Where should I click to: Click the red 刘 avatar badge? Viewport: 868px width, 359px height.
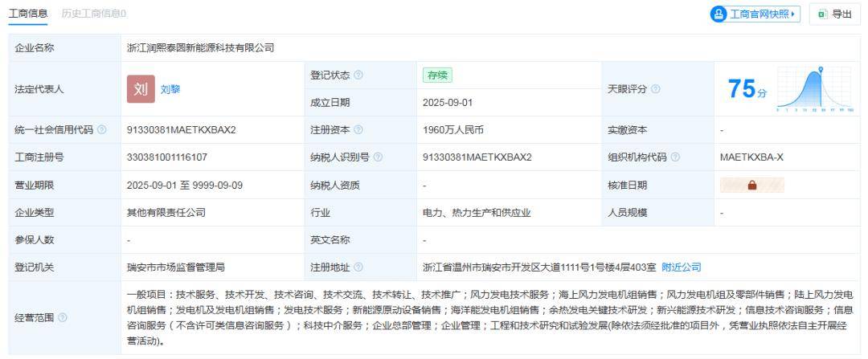(x=141, y=88)
